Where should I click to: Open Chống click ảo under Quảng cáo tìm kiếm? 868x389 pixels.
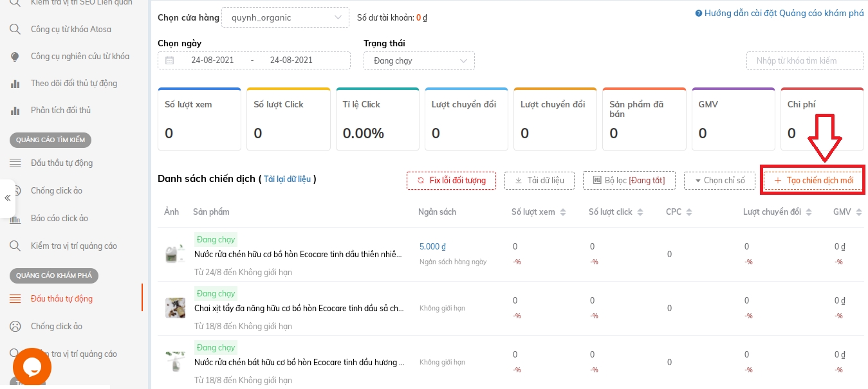[57, 191]
